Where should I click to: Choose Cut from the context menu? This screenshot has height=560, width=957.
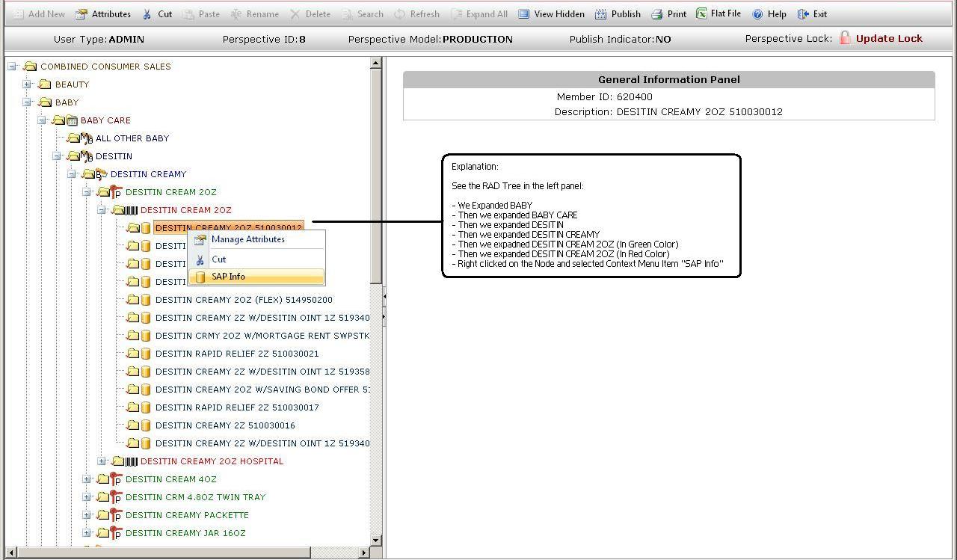(x=256, y=259)
